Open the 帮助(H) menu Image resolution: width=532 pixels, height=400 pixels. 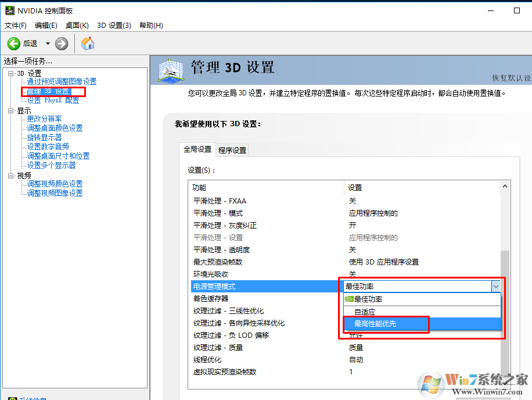(x=151, y=25)
